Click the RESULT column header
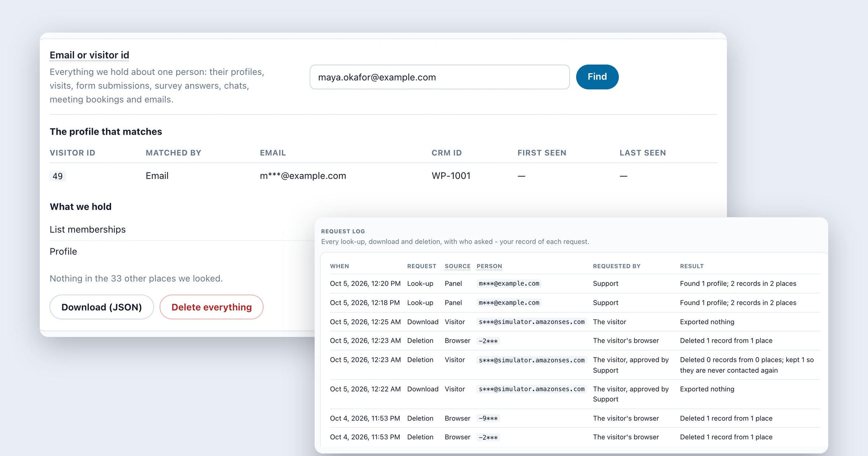Viewport: 868px width, 456px height. [x=692, y=266]
